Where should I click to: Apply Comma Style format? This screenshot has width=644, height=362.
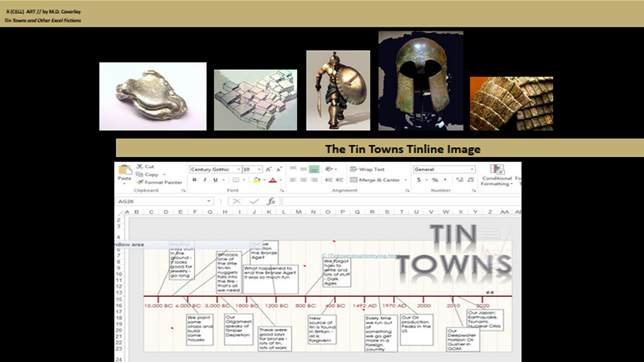pyautogui.click(x=445, y=179)
